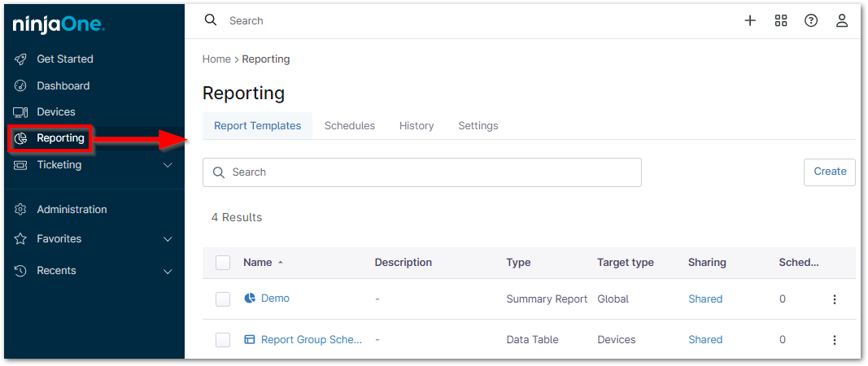Image resolution: width=868 pixels, height=366 pixels.
Task: Expand the Ticketing menu chevron
Action: [168, 165]
